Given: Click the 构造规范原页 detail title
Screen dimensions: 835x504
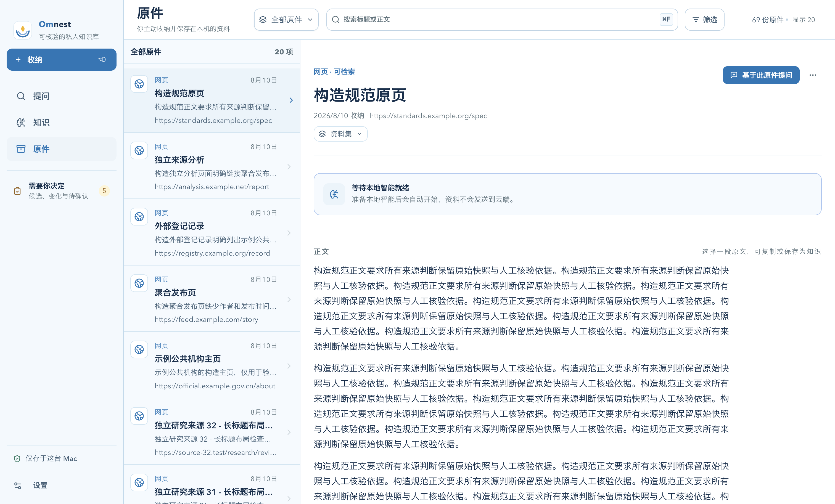Looking at the screenshot, I should click(360, 95).
